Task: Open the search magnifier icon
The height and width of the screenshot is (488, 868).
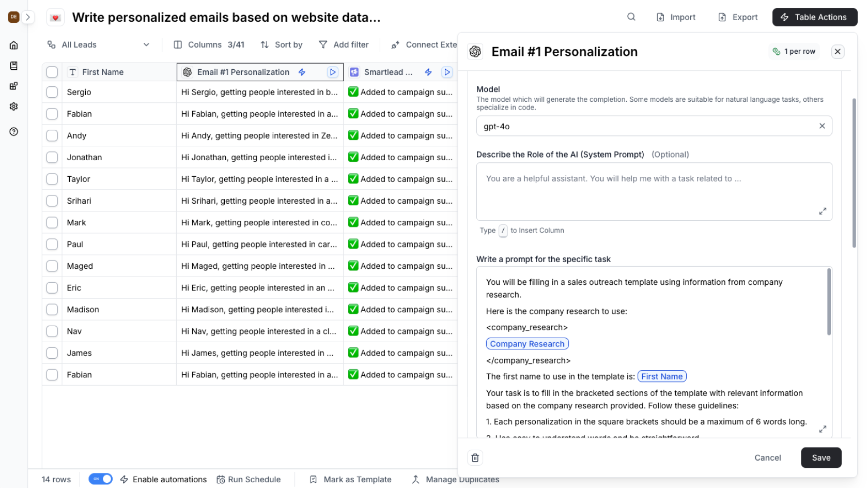Action: point(631,17)
